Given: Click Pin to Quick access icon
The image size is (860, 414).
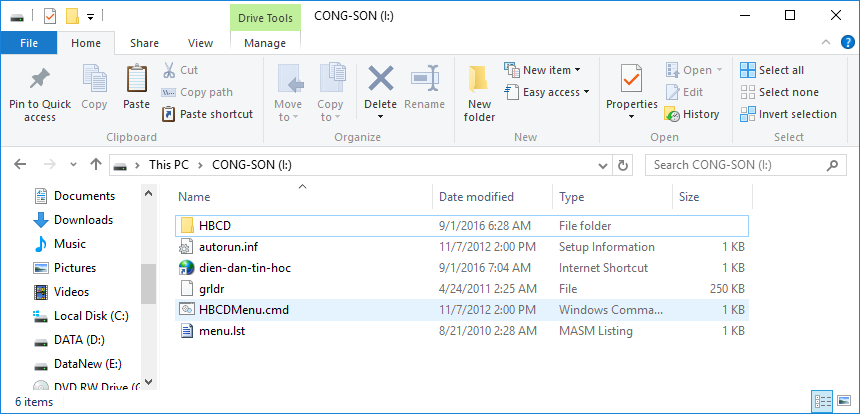Looking at the screenshot, I should [40, 79].
